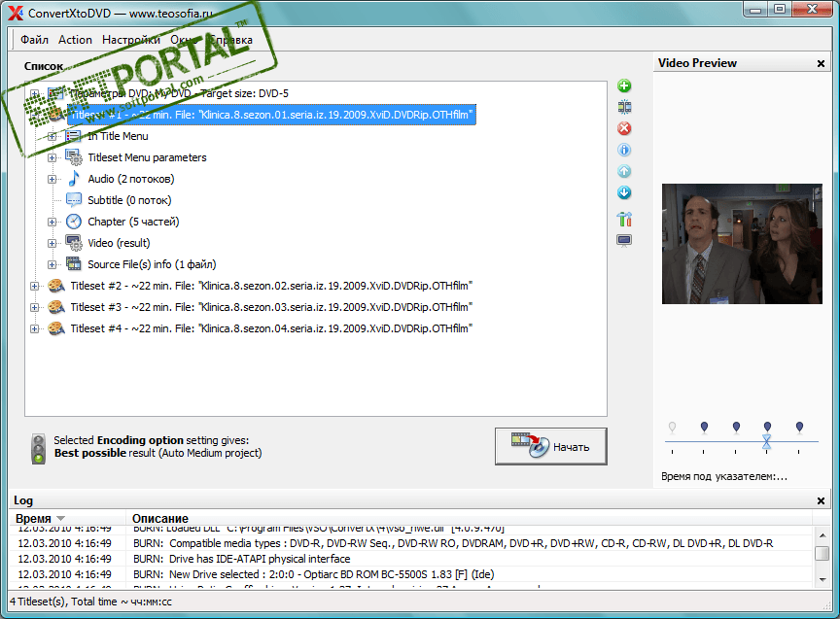840x619 pixels.
Task: Select the Titleset #3 Klinica.8.sezon.03 row
Action: pos(271,307)
